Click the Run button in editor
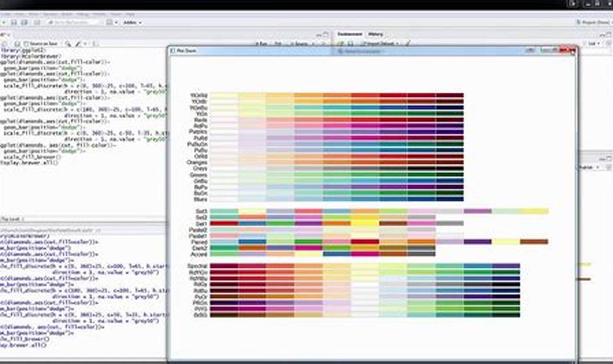 [x=261, y=44]
